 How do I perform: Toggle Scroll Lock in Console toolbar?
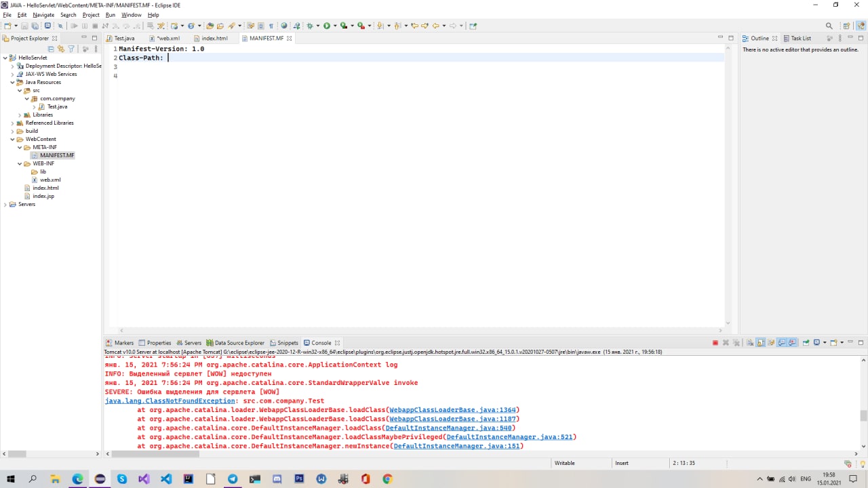[x=761, y=343]
